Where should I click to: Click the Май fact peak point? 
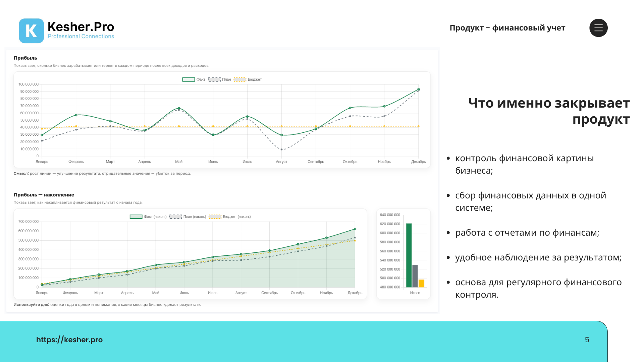point(179,108)
